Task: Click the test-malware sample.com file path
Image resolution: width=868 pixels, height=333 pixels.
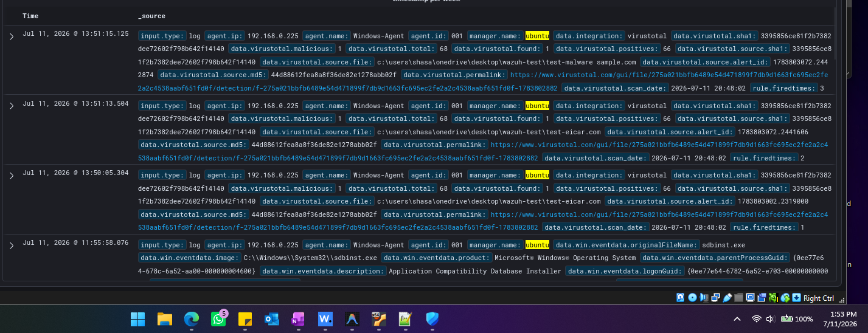Action: click(x=507, y=62)
